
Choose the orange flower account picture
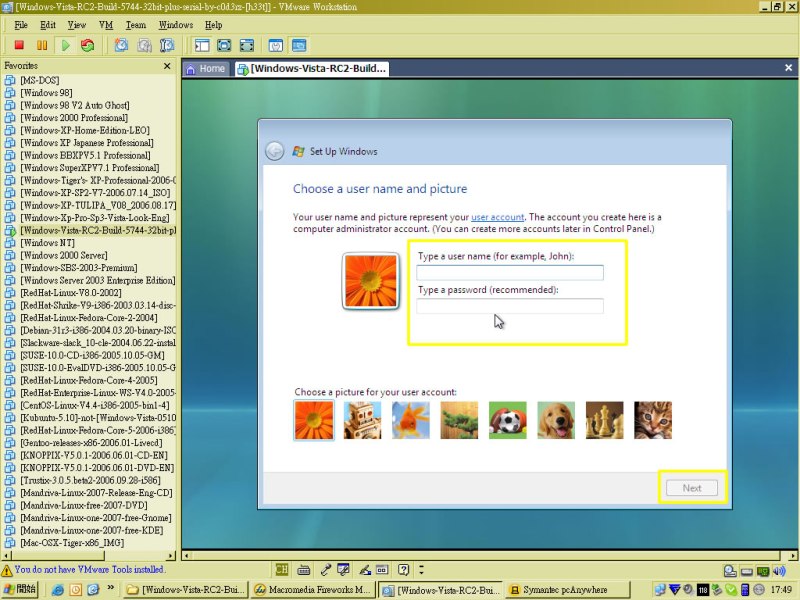314,420
